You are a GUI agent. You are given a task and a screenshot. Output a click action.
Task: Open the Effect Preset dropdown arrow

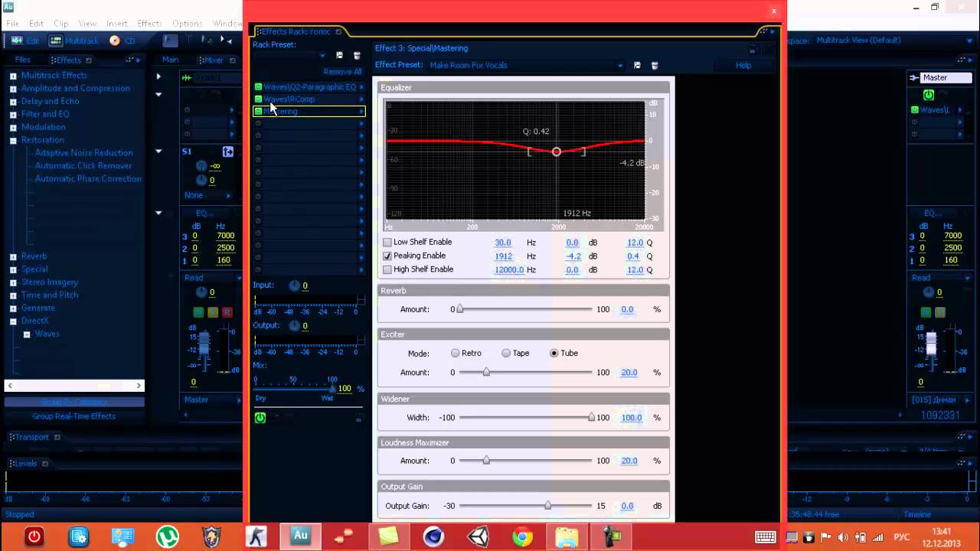(620, 66)
